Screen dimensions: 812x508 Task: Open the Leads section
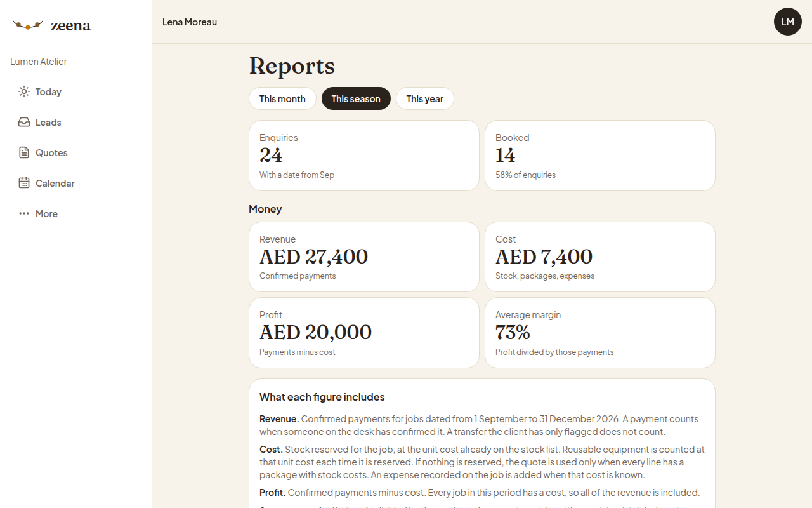click(76, 122)
